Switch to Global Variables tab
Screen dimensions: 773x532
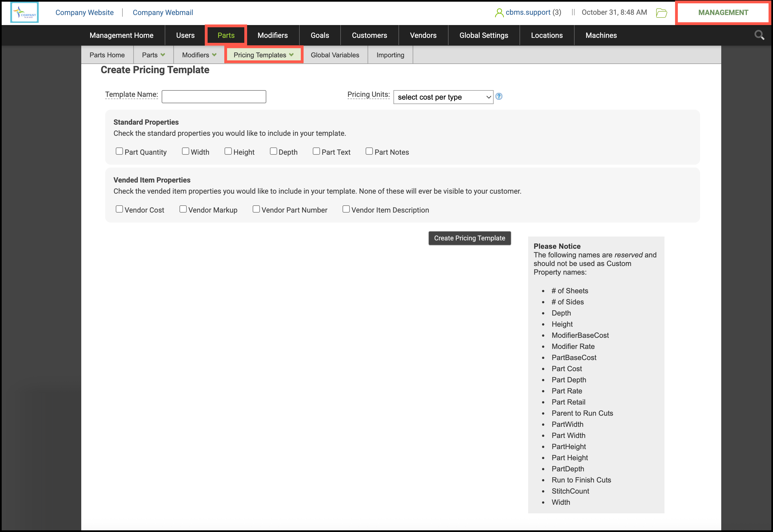point(335,55)
